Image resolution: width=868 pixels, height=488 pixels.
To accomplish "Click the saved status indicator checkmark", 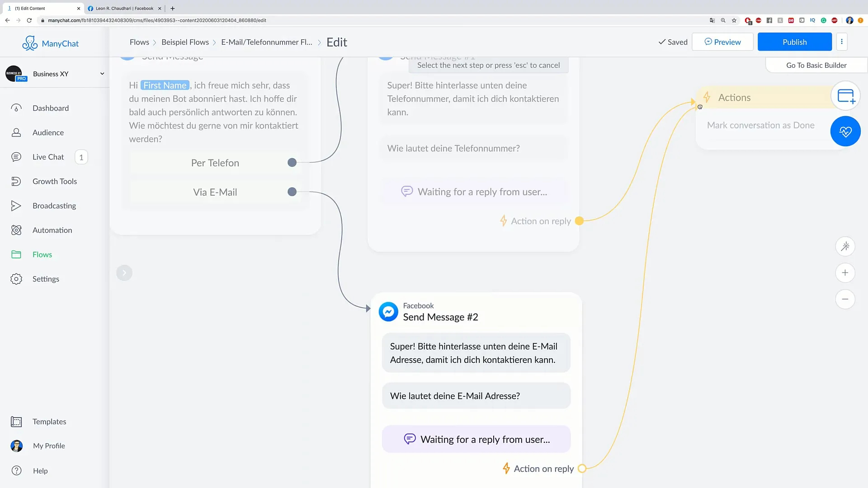I will click(662, 42).
